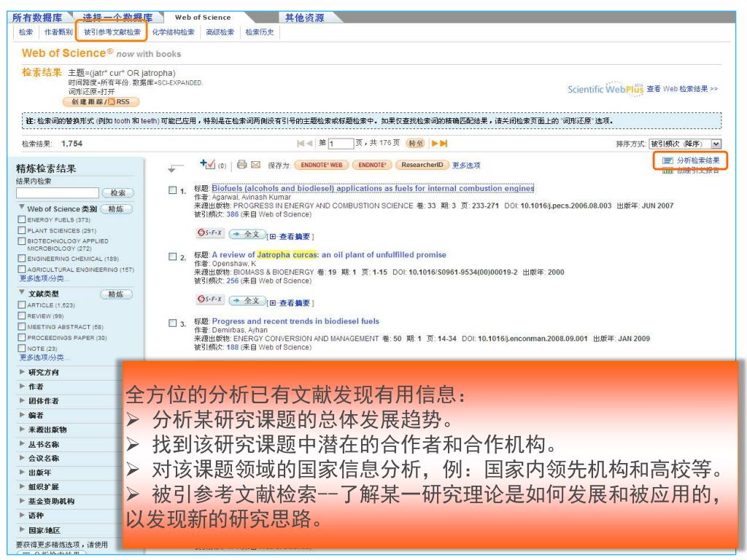This screenshot has width=747, height=560.
Task: Check the REVIEW document type
Action: pos(21,316)
